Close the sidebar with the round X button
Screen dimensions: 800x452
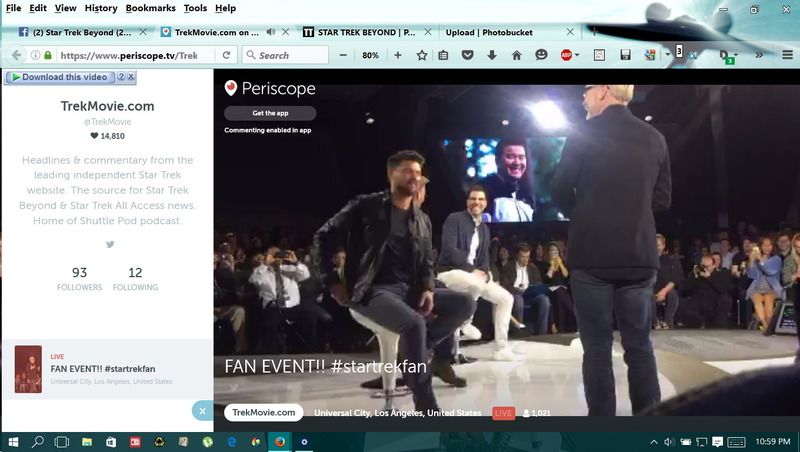(x=203, y=411)
